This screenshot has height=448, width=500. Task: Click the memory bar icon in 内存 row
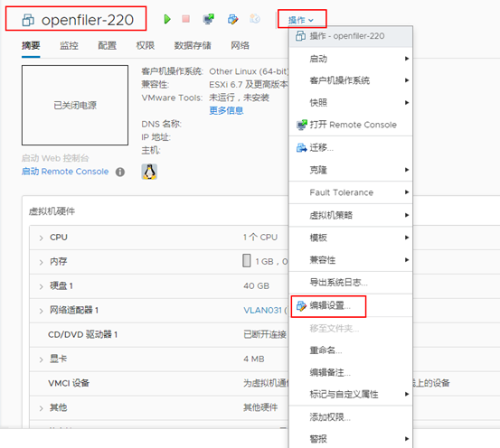point(247,261)
